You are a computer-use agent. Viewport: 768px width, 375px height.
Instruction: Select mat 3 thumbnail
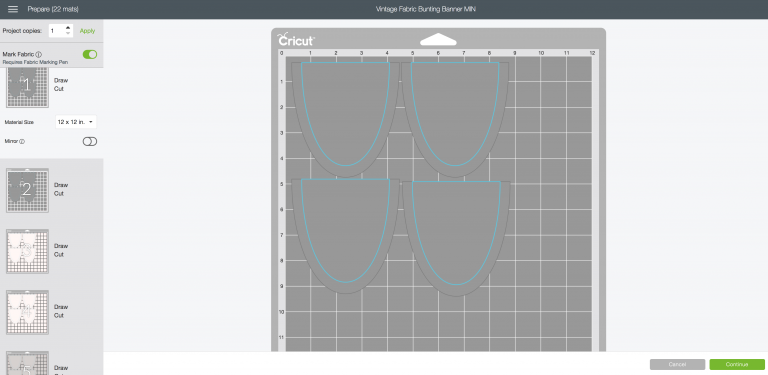[x=27, y=252]
